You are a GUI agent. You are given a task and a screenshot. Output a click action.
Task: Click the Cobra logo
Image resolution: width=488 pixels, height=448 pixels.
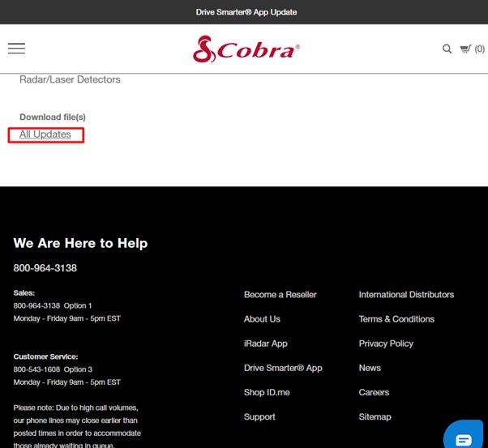click(x=246, y=49)
